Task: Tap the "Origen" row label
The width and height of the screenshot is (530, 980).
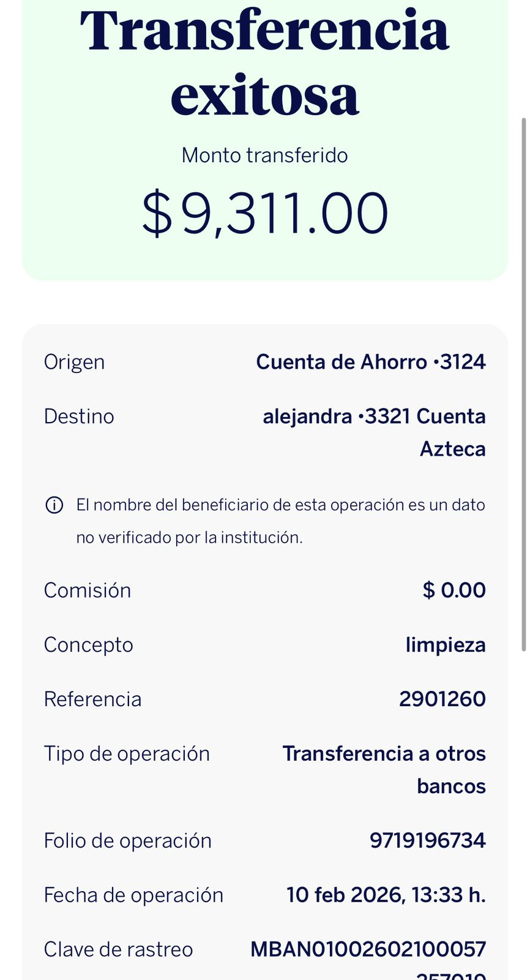Action: 74,362
